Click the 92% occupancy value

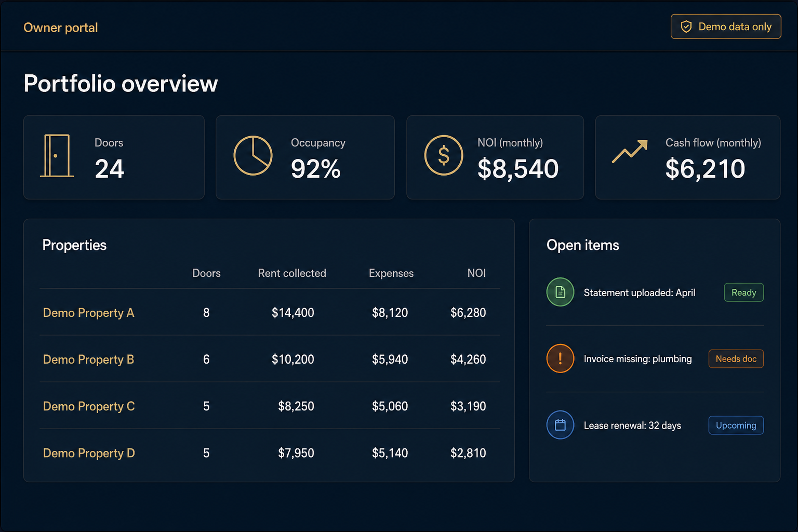coord(316,169)
